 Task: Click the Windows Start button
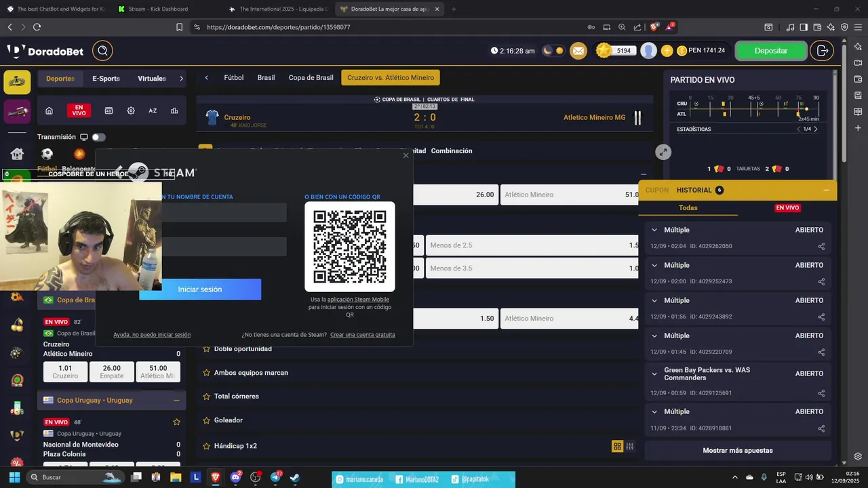(x=14, y=477)
